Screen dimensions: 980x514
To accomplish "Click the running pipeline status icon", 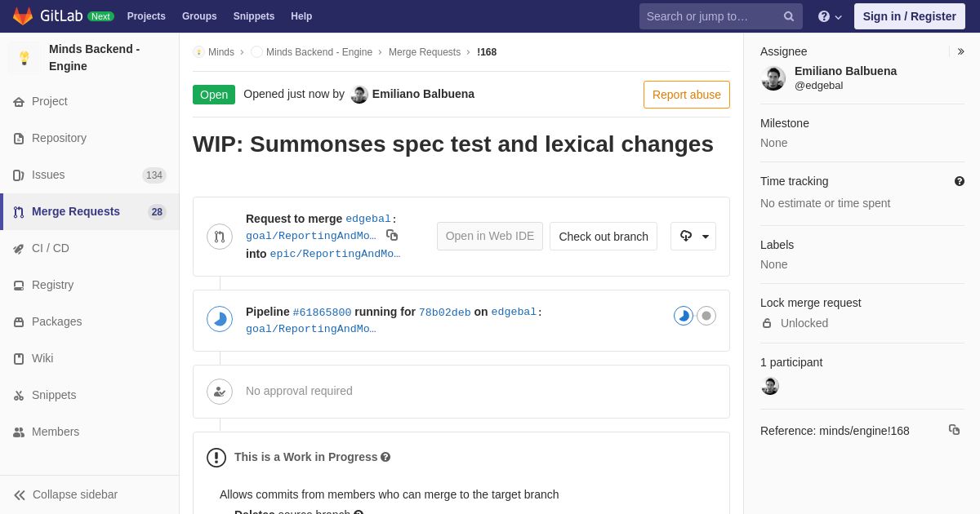I will [220, 319].
